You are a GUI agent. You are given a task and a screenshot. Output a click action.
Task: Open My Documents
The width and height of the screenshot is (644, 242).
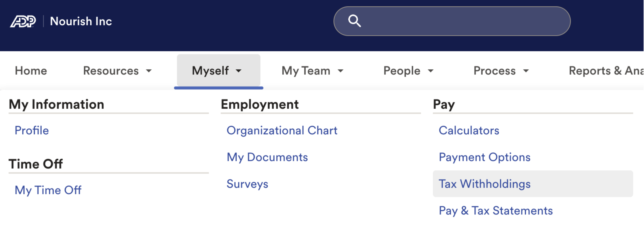pyautogui.click(x=267, y=157)
